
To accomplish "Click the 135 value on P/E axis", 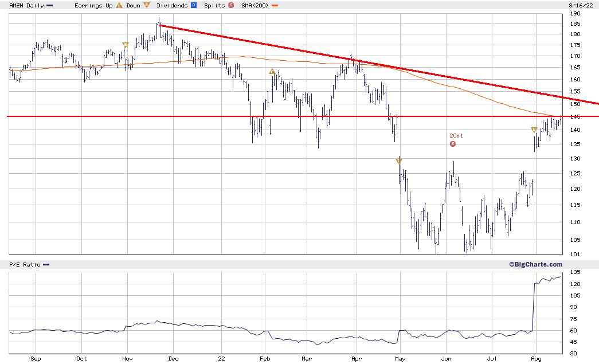I will tap(575, 272).
